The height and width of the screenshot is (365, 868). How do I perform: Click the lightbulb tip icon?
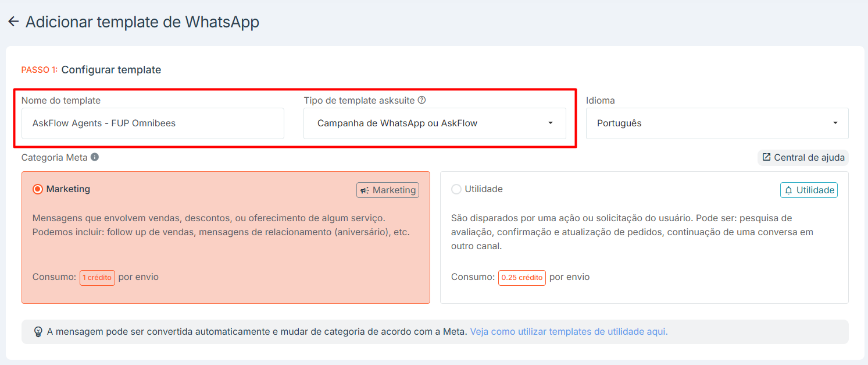38,332
